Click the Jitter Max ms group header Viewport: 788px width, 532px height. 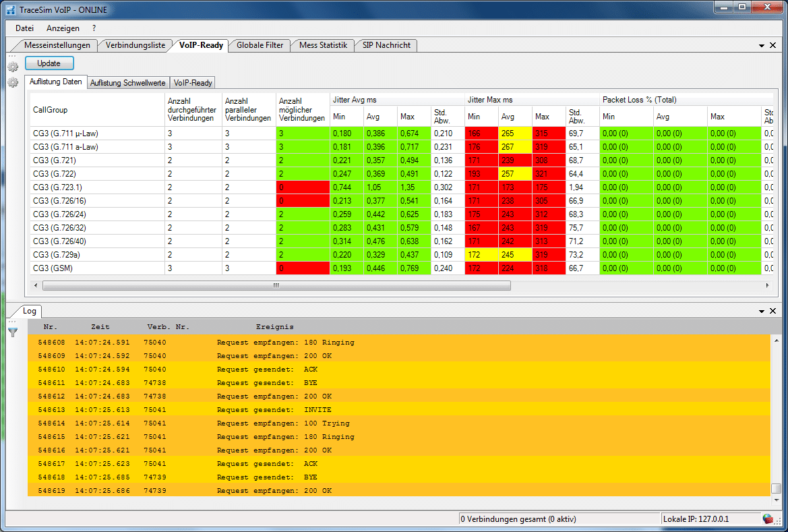coord(533,100)
